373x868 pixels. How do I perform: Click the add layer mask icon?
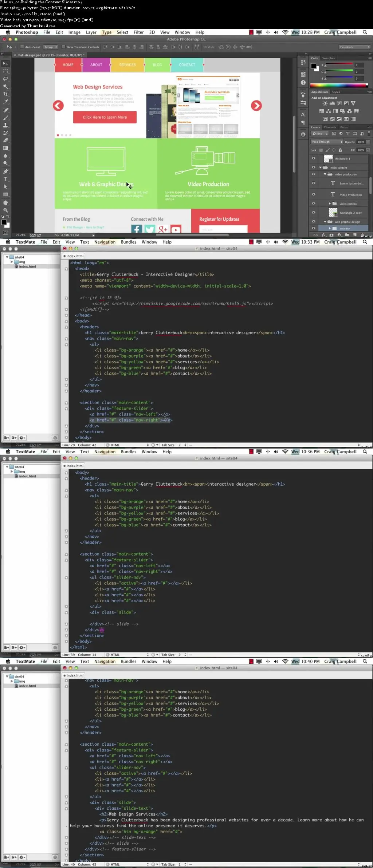(331, 235)
